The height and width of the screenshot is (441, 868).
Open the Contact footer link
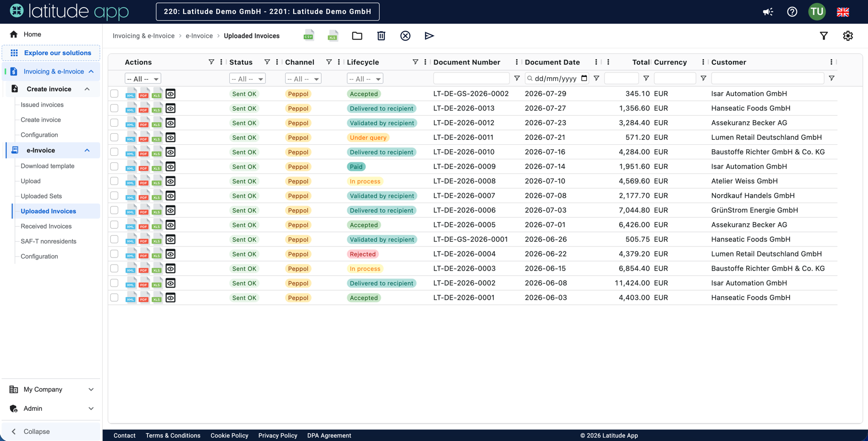click(125, 435)
